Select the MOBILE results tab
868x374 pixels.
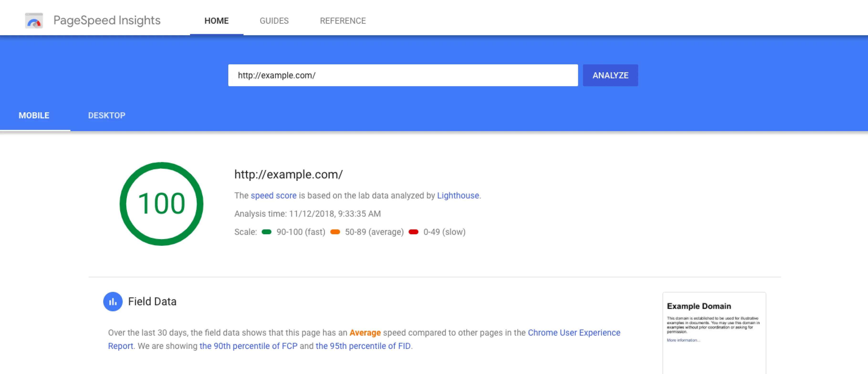(x=34, y=115)
